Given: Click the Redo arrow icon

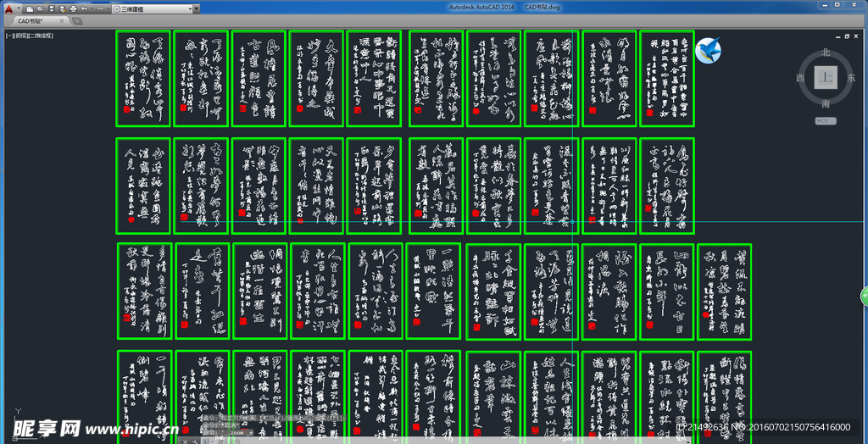Looking at the screenshot, I should [98, 8].
